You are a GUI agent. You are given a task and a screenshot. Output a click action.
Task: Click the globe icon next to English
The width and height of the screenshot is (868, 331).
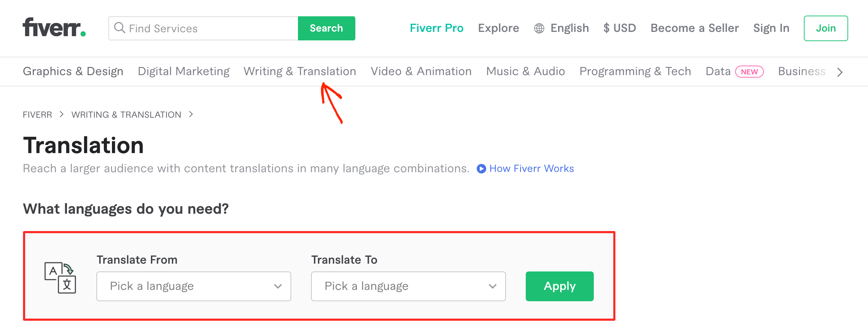(x=539, y=28)
